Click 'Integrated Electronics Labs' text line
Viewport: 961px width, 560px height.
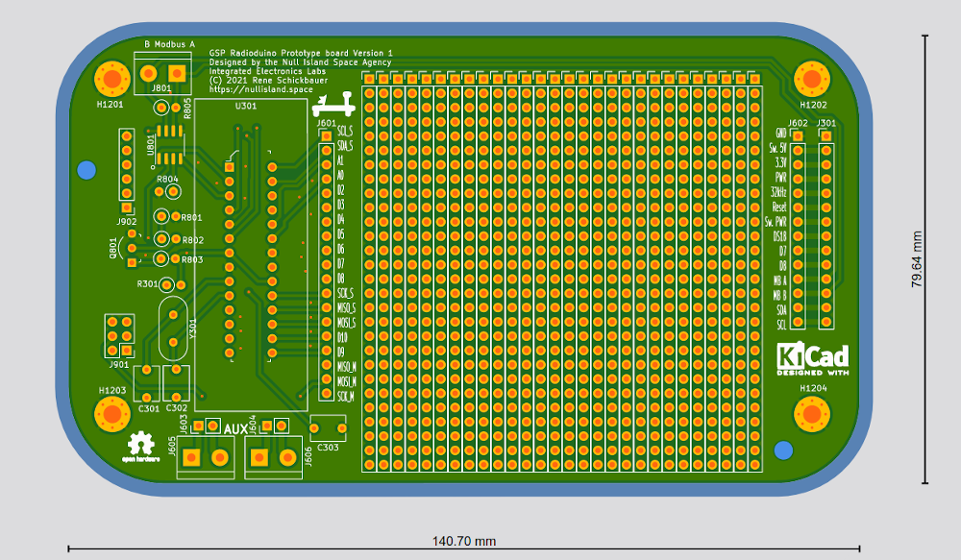click(x=267, y=71)
